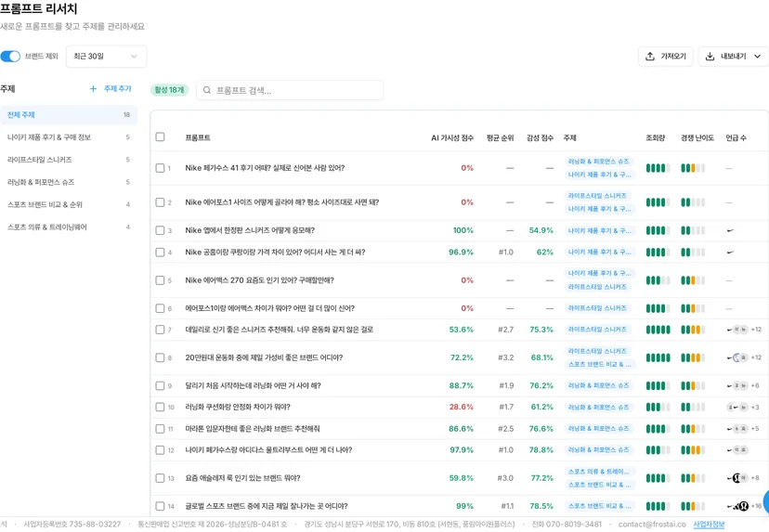Screen dimensions: 769x532
Task: Click the brand mention icons in row 14
Action: pyautogui.click(x=737, y=506)
